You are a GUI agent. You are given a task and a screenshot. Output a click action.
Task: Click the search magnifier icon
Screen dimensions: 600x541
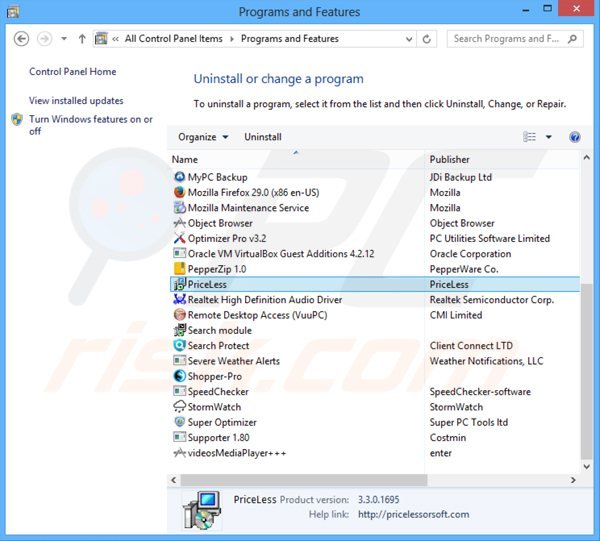(x=572, y=39)
